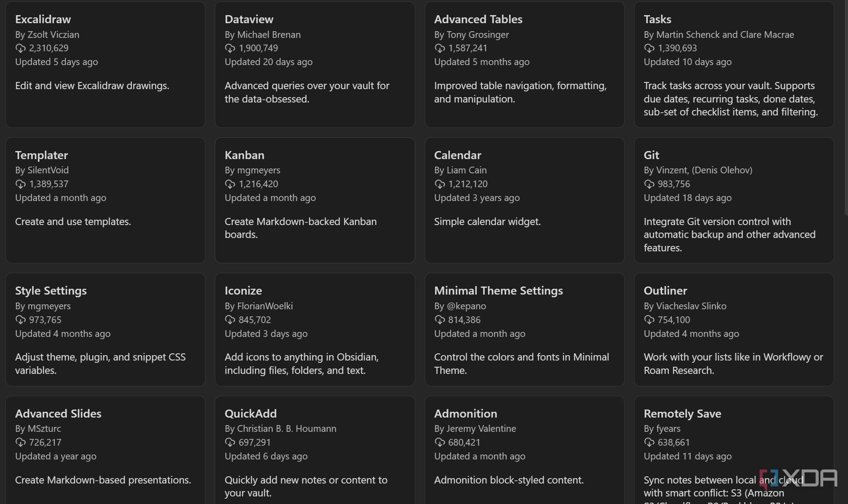Screen dimensions: 848x504
Task: Click the download icon on Dataview card
Action: [230, 48]
